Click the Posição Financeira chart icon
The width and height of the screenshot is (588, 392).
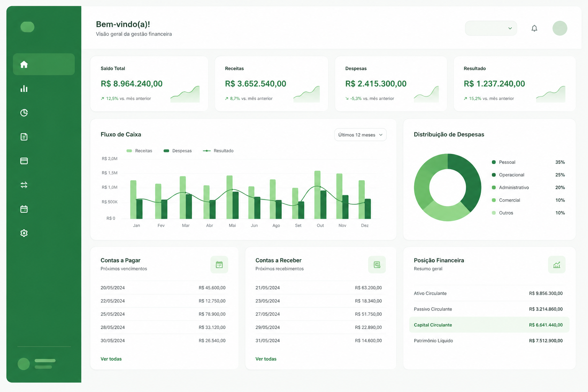(557, 265)
